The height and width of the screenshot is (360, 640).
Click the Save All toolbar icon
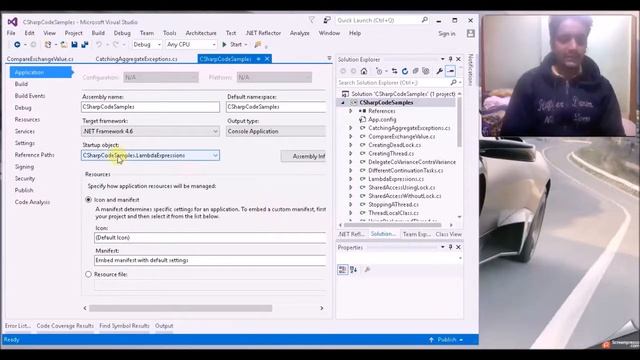click(x=85, y=44)
